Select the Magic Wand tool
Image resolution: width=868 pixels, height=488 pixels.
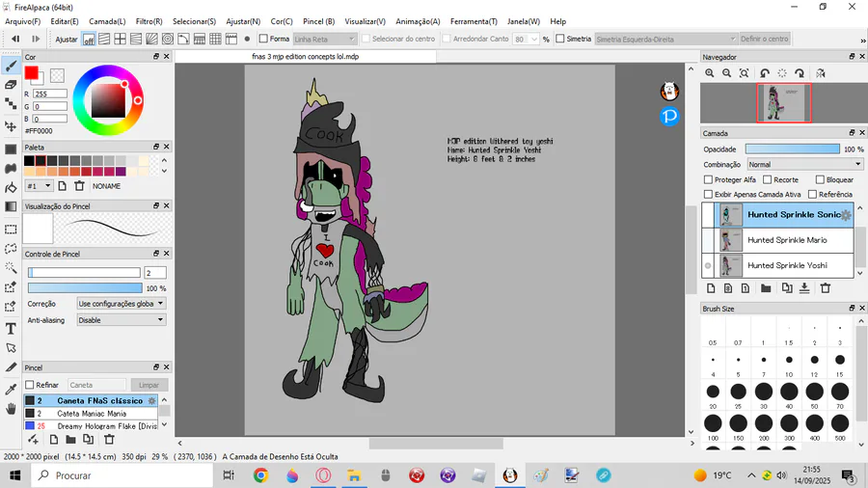11,268
